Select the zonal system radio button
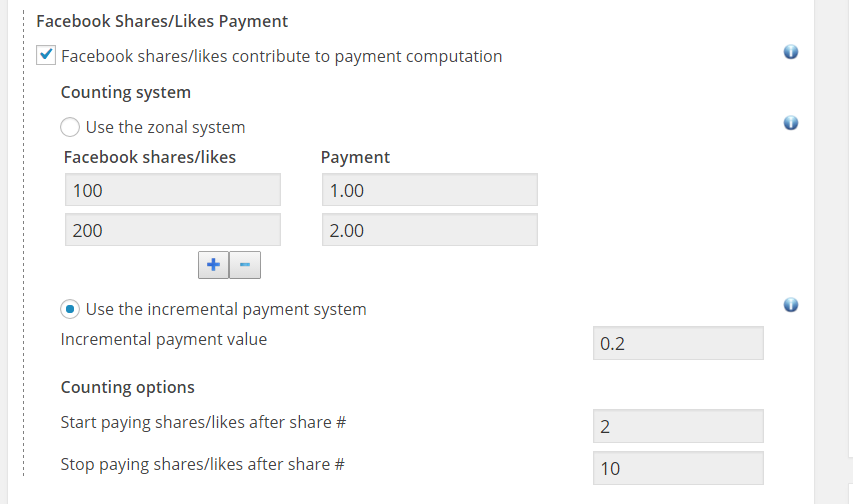 pyautogui.click(x=71, y=127)
